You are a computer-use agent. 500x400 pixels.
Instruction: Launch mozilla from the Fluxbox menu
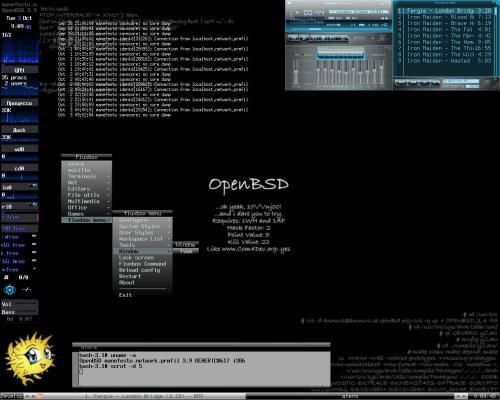[x=86, y=170]
